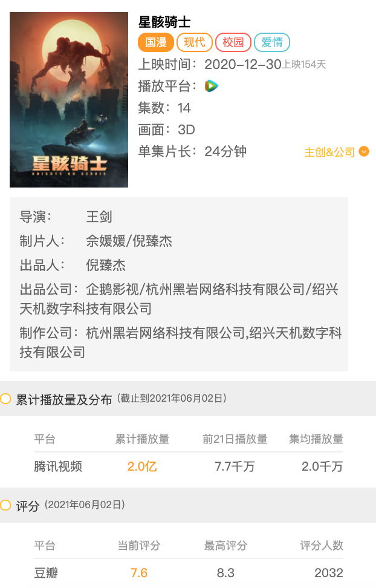The width and height of the screenshot is (376, 588).
Task: Click the circle icon beside 累计播放量及分布
Action: point(5,399)
